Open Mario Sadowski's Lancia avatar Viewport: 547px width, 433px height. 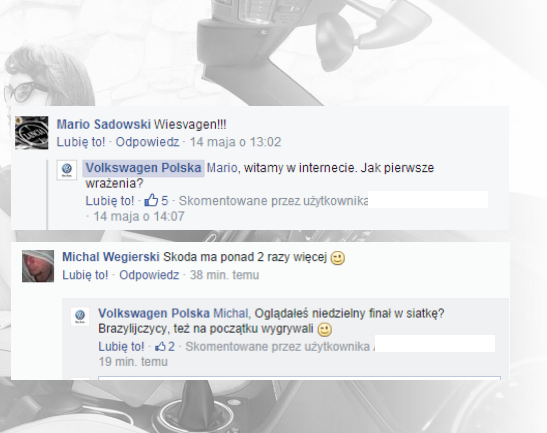click(x=31, y=133)
